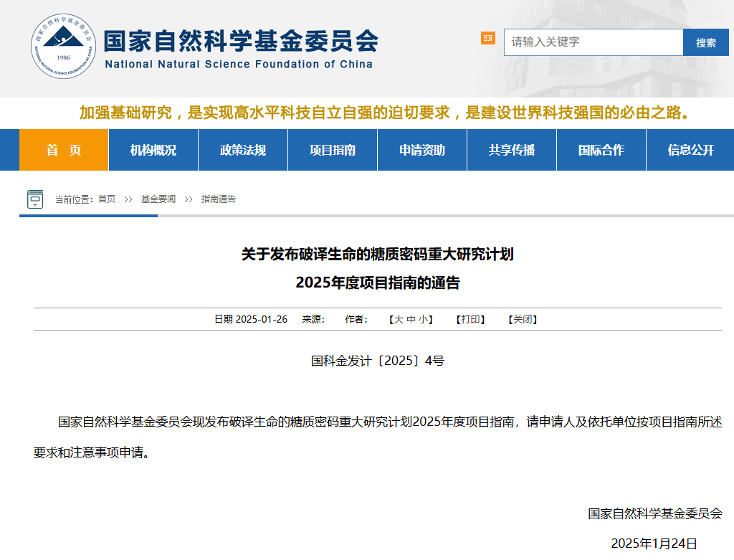Set font size to 大 (large)
Screen dimensions: 734x560
point(399,319)
